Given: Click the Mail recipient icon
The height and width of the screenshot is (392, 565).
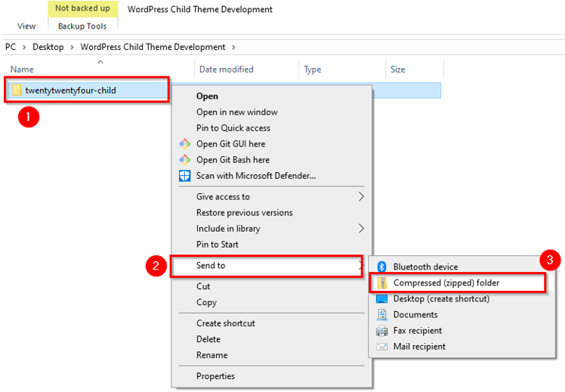Looking at the screenshot, I should 382,347.
